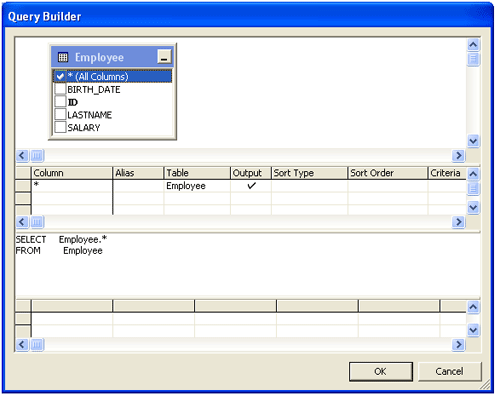Uncheck the * (All Columns) checkbox
This screenshot has height=396, width=500.
point(60,76)
